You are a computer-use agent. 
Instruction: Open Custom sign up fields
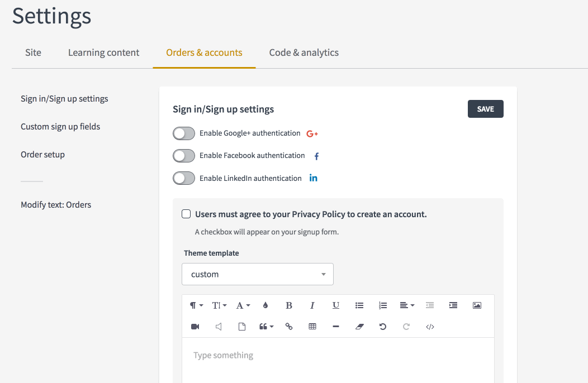(60, 127)
